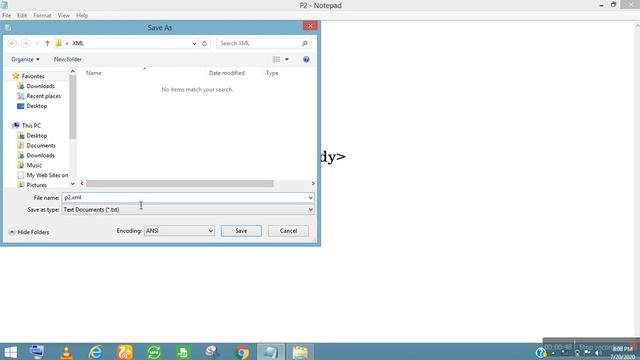
Task: Open File Explorer from the taskbar
Action: click(300, 352)
